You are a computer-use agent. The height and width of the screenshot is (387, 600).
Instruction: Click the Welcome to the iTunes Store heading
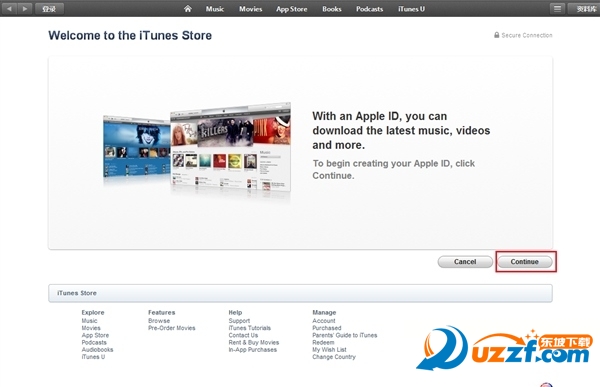130,35
